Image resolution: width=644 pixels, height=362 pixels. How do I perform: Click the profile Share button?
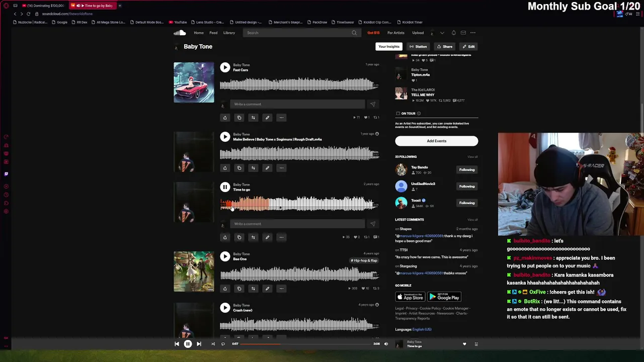[445, 46]
